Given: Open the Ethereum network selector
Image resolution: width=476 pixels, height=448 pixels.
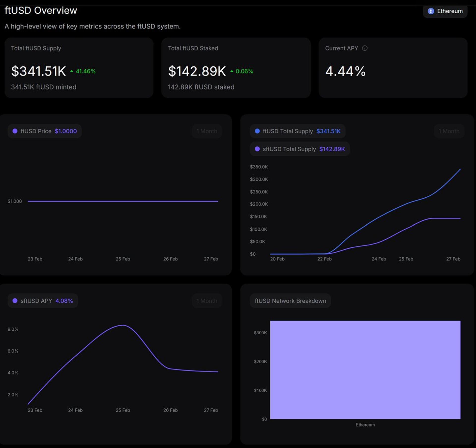Looking at the screenshot, I should [x=445, y=11].
